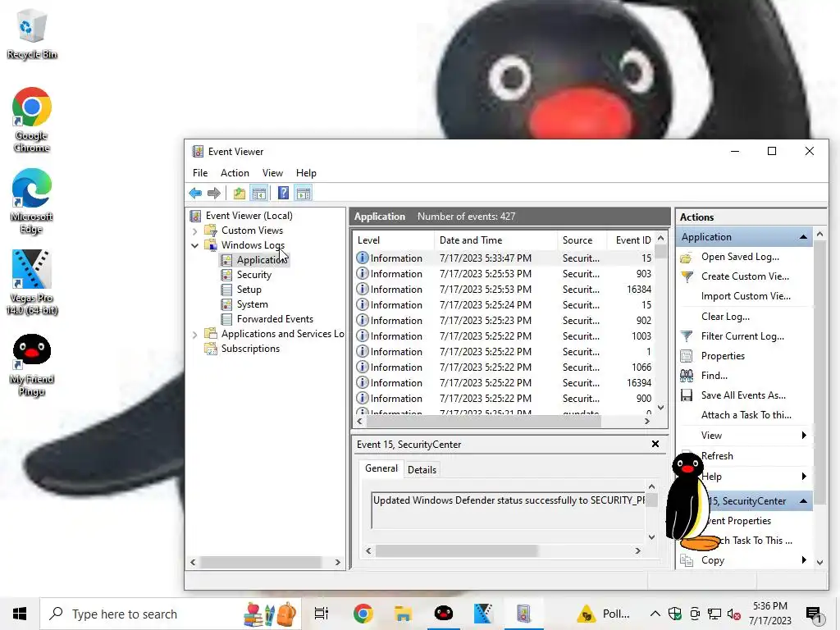
Task: Collapse the Application actions section
Action: (x=804, y=237)
